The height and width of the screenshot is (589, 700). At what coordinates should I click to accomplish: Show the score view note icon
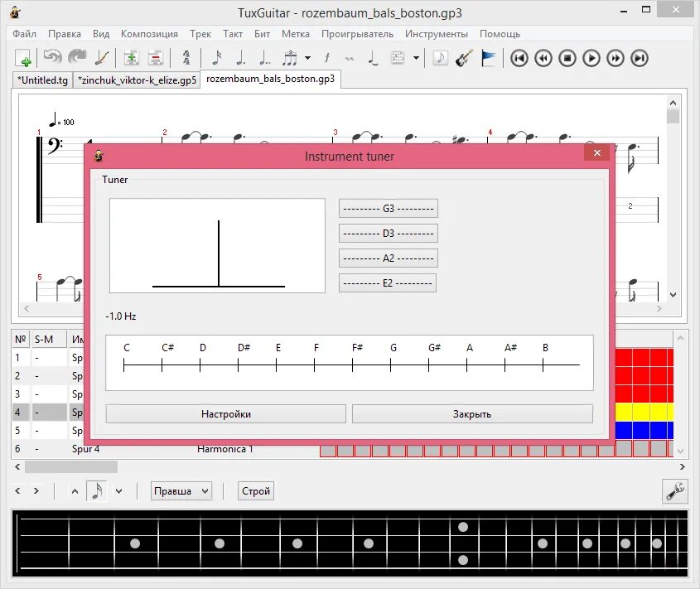440,58
